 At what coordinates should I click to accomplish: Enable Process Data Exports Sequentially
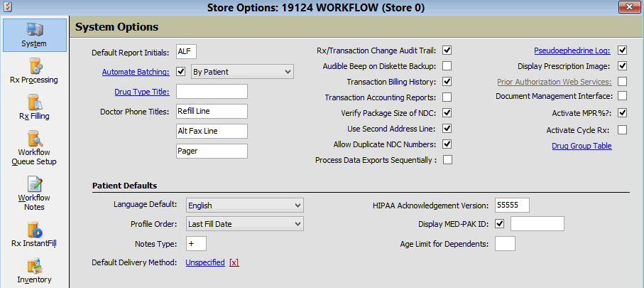[x=447, y=159]
